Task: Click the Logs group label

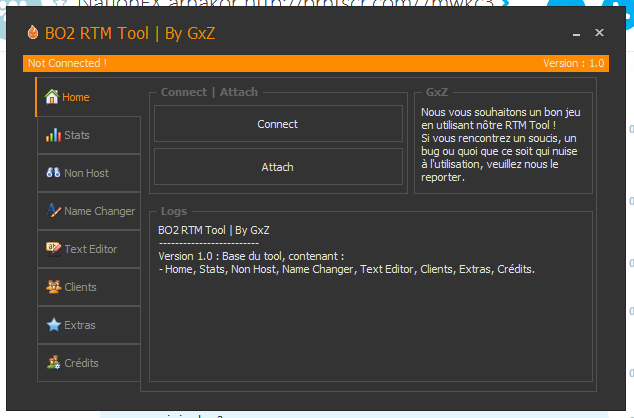Action: [174, 211]
